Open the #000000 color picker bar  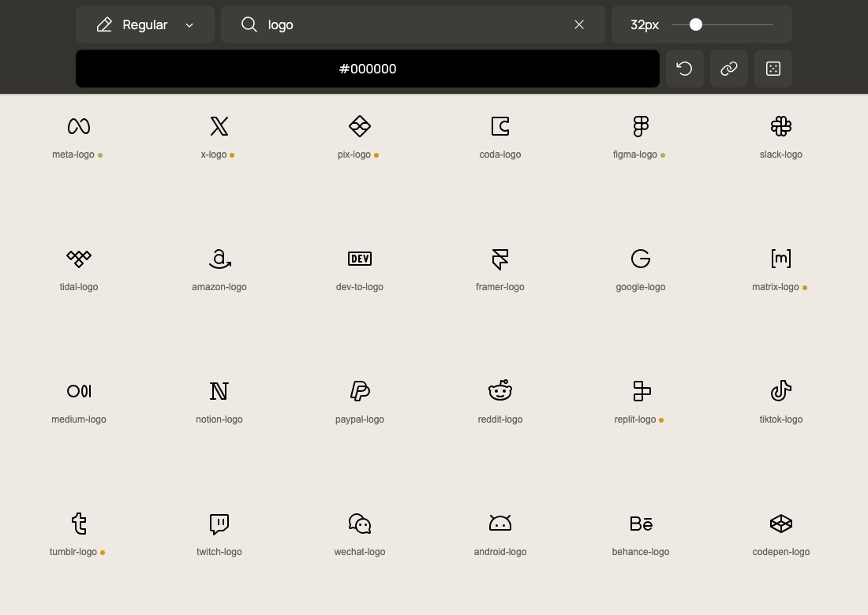tap(368, 69)
